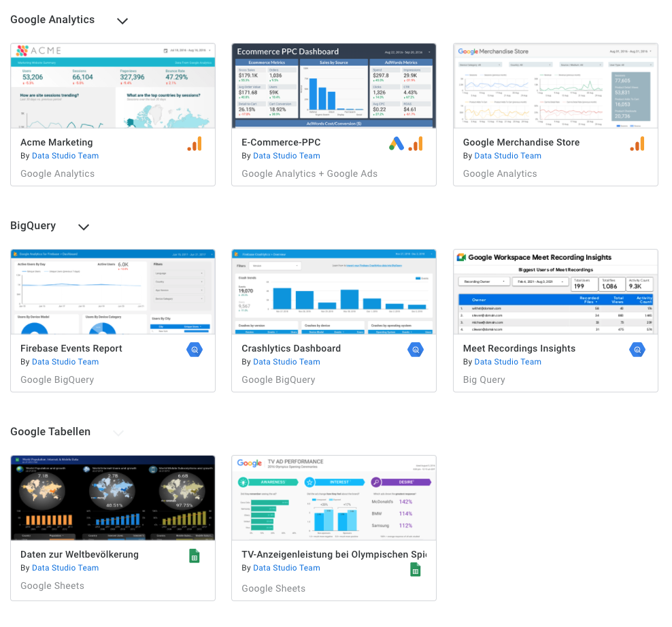
Task: Open the TV Ad Performance thumbnail
Action: point(334,498)
